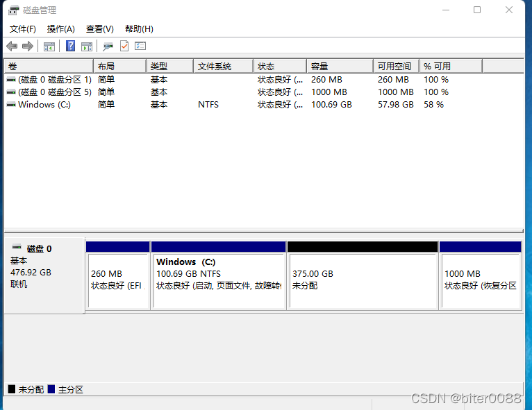532x410 pixels.
Task: Click the NTFS file system cell
Action: (208, 105)
